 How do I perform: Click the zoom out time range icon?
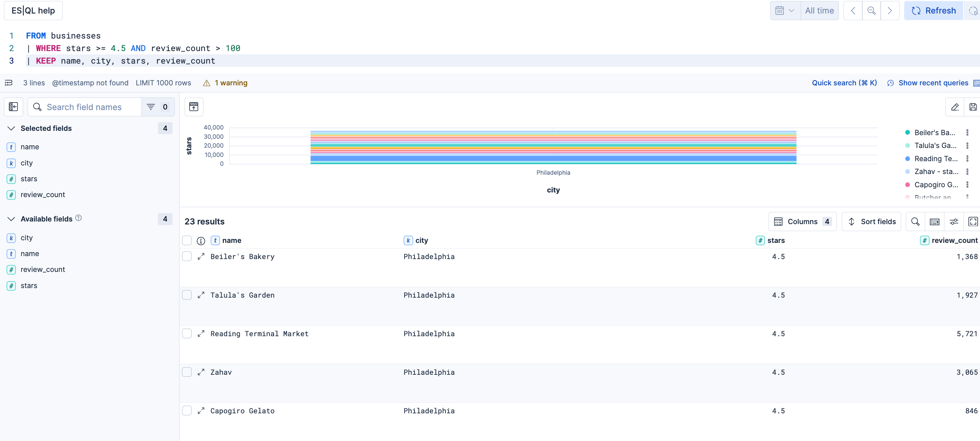click(871, 11)
